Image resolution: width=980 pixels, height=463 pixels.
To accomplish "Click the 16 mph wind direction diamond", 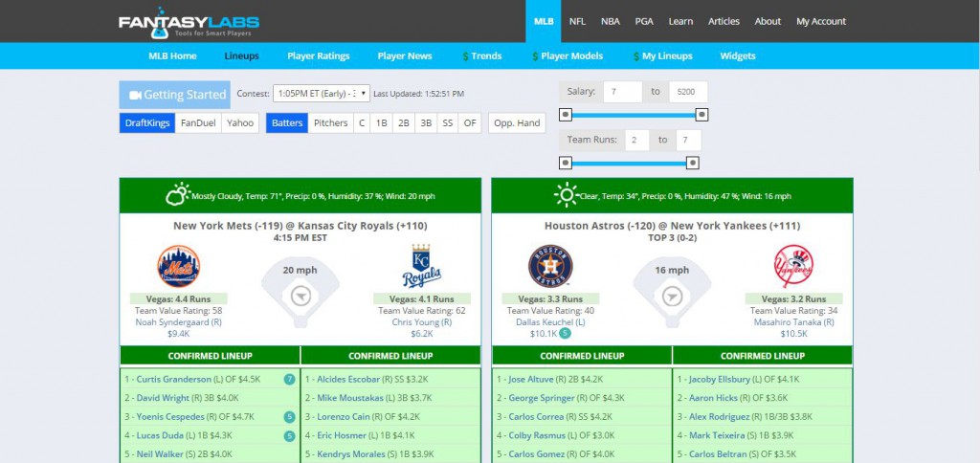I will (x=672, y=293).
